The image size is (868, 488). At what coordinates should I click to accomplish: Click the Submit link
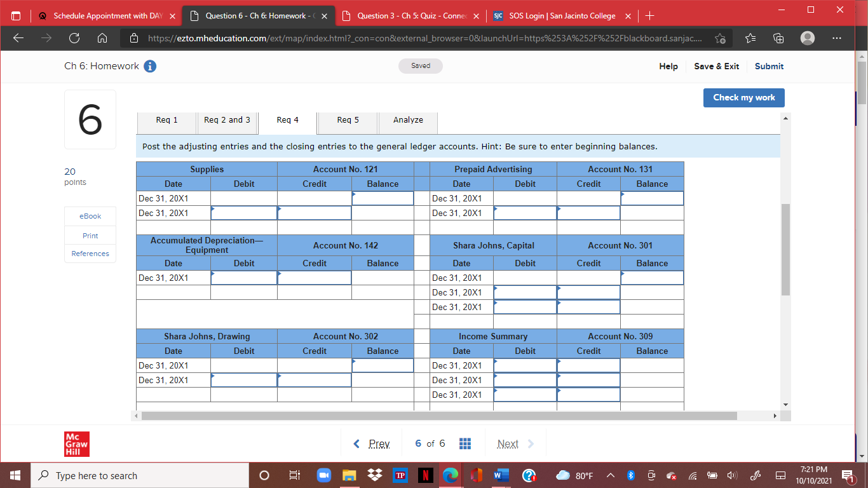tap(769, 66)
